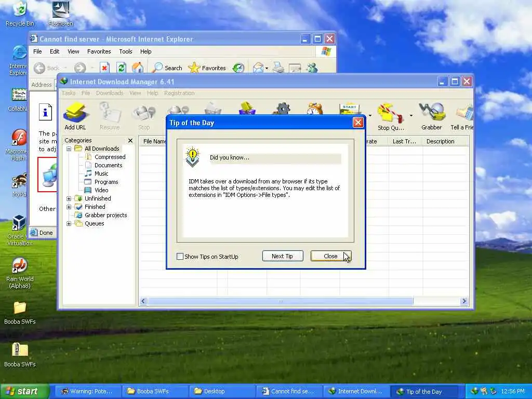This screenshot has width=532, height=399.
Task: Open the File menu in Internet Explorer
Action: (37, 51)
